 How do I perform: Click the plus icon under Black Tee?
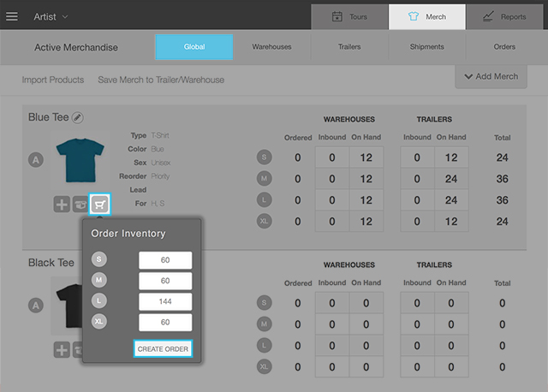[62, 349]
